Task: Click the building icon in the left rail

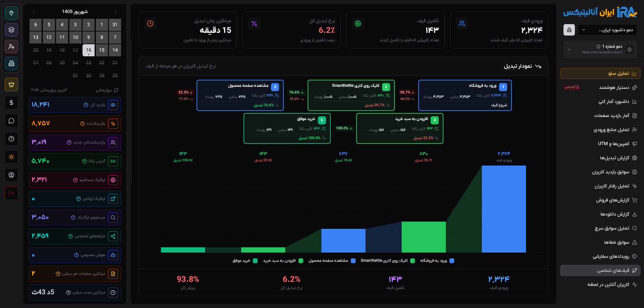Action: 11,63
